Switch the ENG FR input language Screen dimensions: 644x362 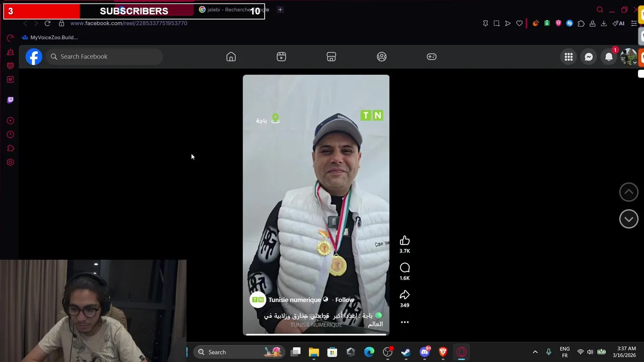(x=565, y=352)
